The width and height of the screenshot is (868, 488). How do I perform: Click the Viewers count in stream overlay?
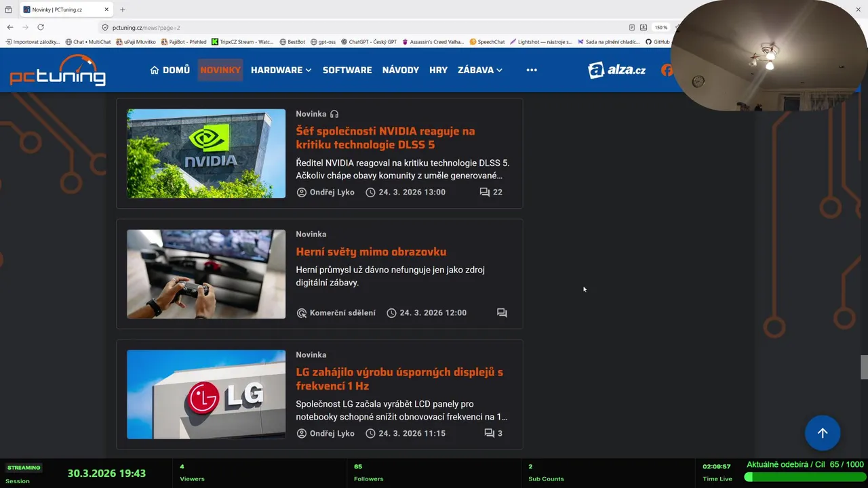182,466
